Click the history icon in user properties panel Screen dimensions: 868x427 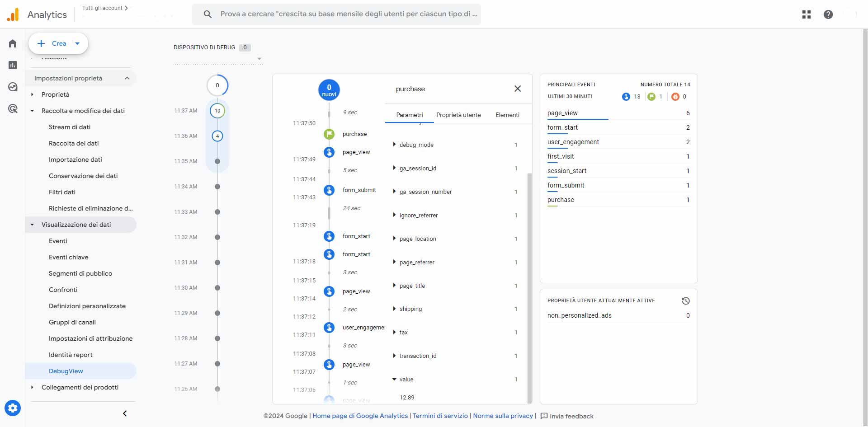coord(685,301)
